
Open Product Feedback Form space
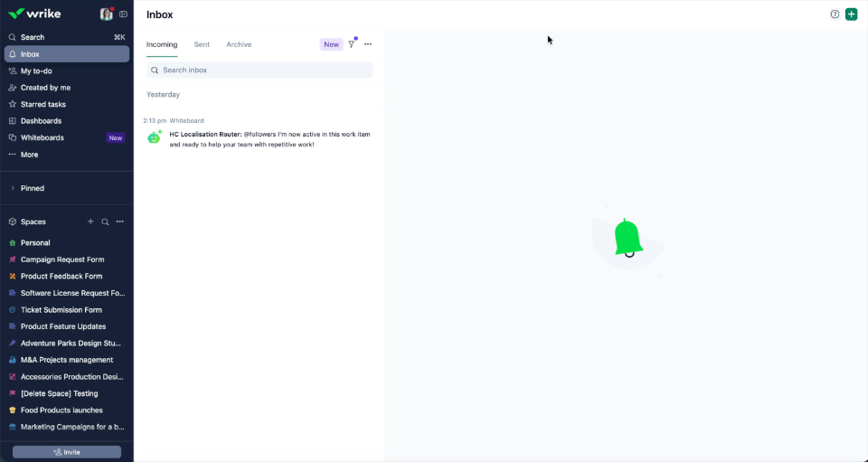click(x=66, y=276)
